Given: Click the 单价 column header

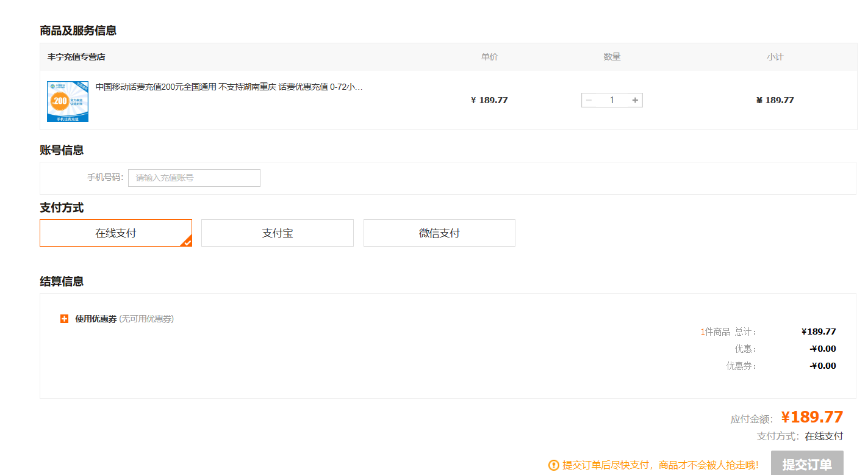Looking at the screenshot, I should (489, 57).
